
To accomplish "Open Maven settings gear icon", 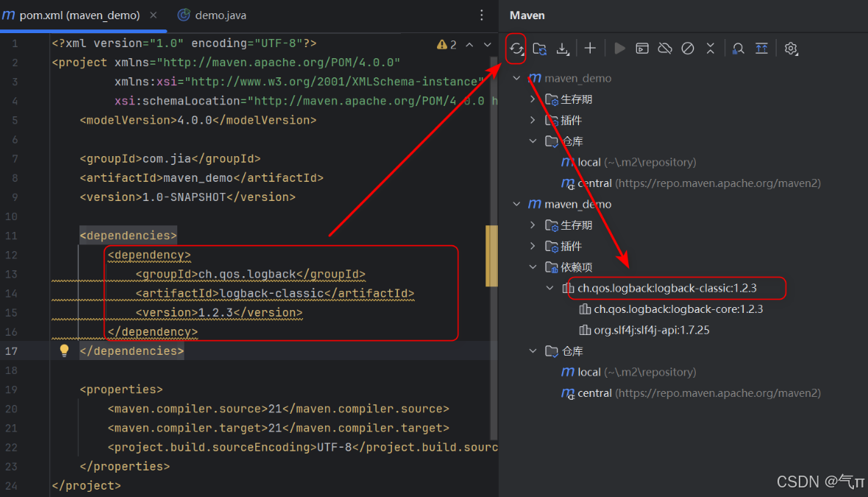I will coord(791,49).
